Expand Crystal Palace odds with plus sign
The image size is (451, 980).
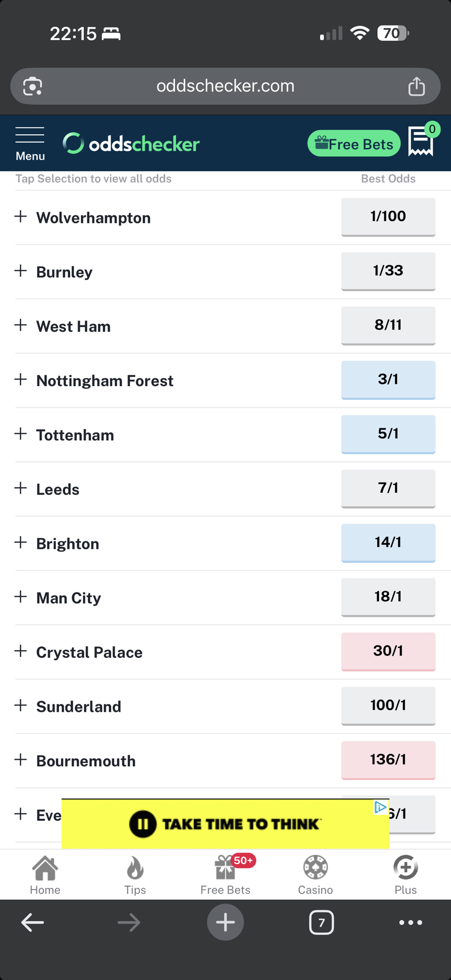21,651
